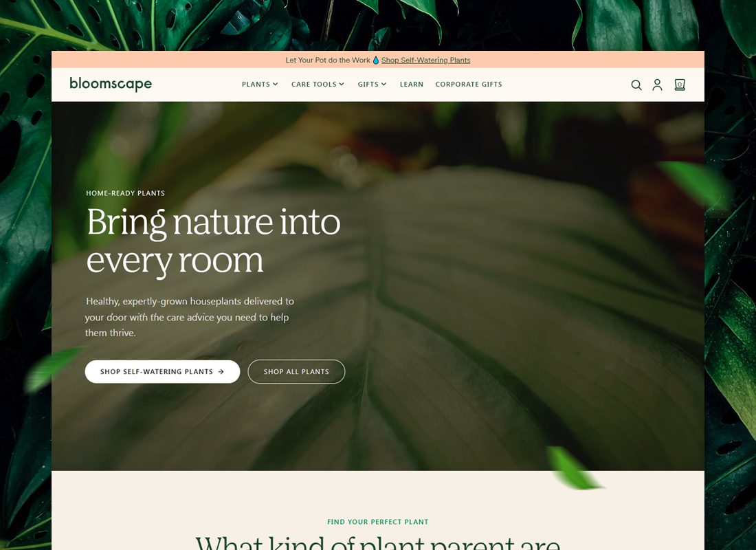756x550 pixels.
Task: Click the water droplet icon in banner
Action: [375, 60]
